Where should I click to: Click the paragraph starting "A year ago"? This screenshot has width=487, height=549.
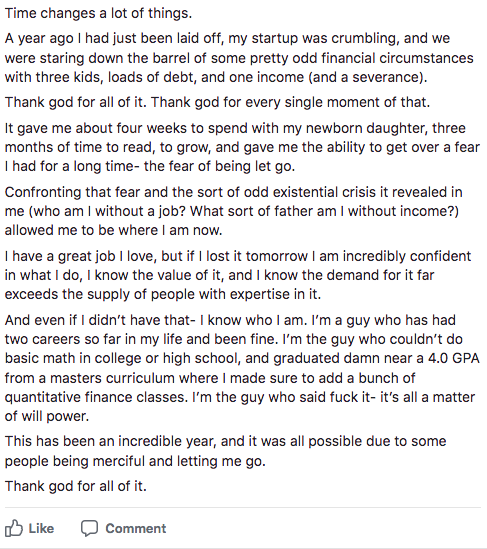click(239, 58)
